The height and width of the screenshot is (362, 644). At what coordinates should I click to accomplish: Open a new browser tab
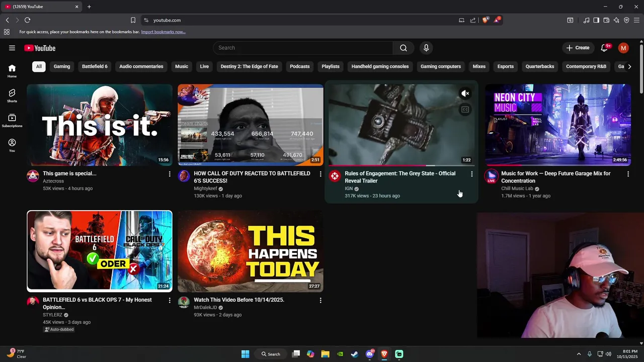pyautogui.click(x=89, y=7)
